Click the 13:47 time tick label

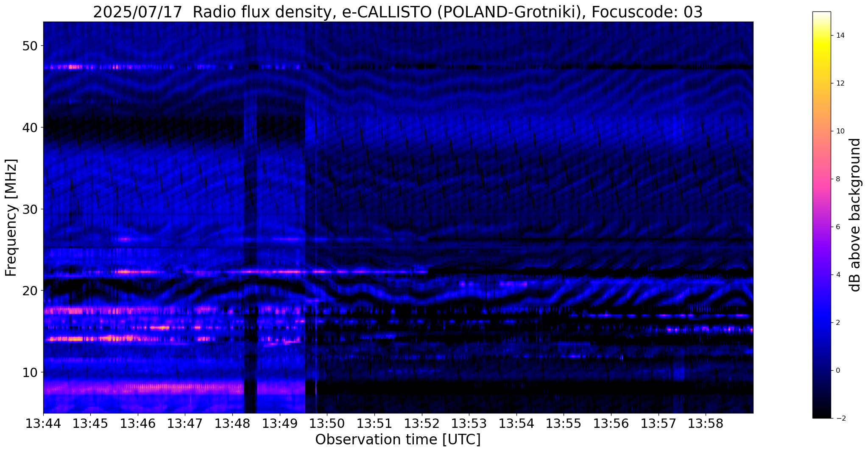pos(185,424)
